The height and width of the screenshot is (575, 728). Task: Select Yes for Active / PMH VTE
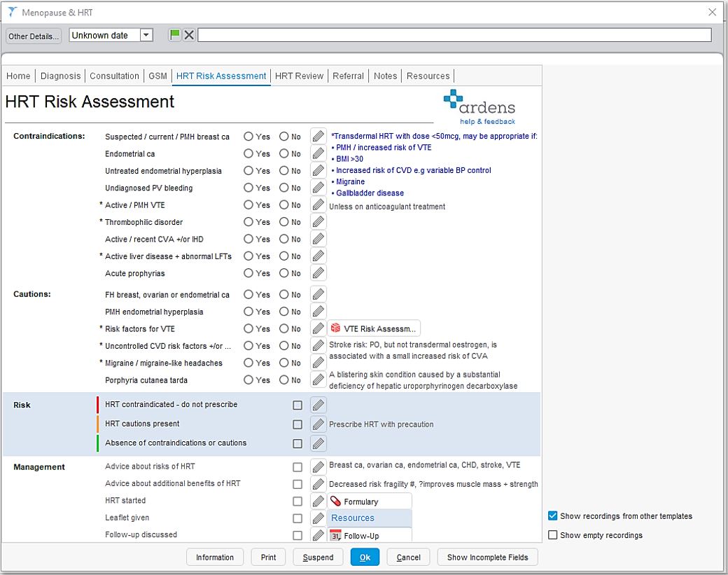click(248, 205)
